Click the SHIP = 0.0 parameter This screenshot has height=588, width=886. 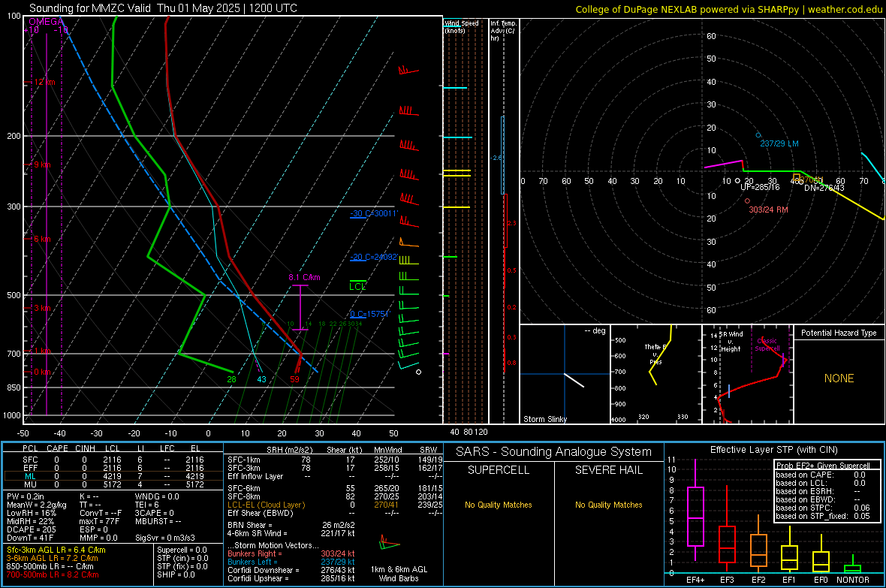point(176,574)
